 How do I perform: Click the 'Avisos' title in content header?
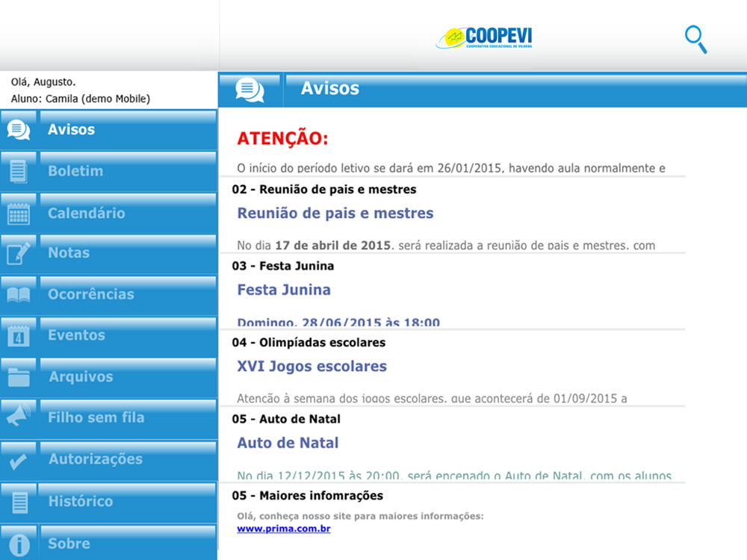click(330, 89)
